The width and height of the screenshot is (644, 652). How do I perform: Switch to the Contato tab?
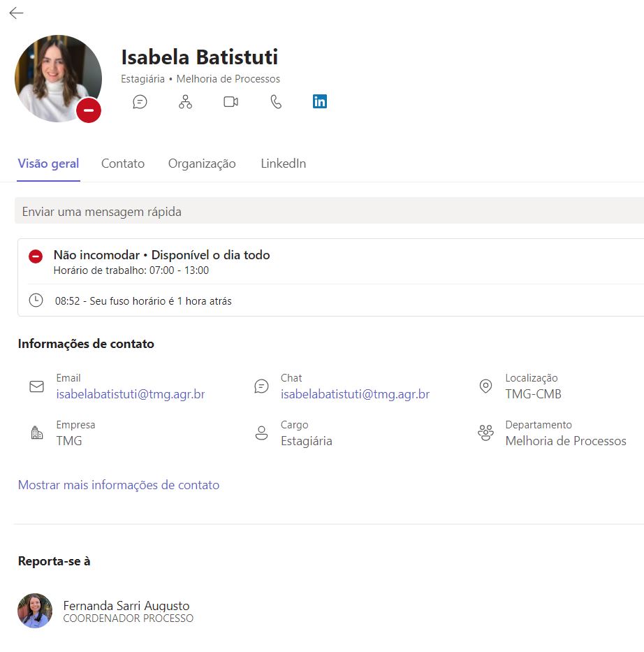(123, 164)
